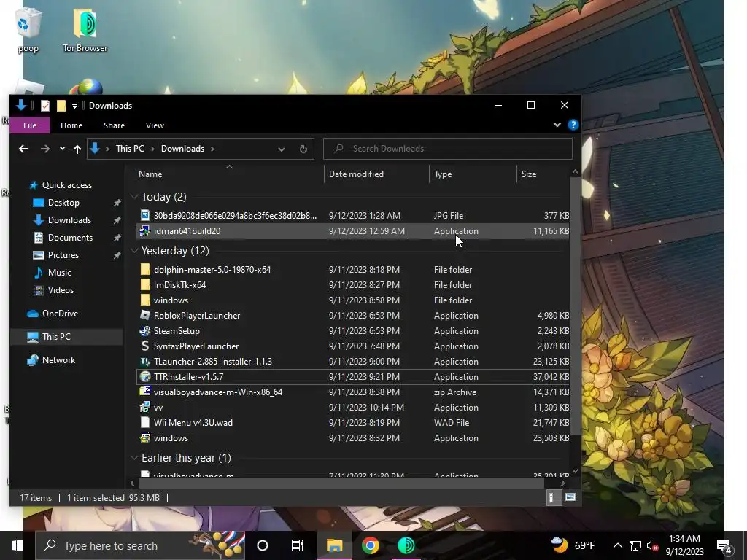The height and width of the screenshot is (560, 747).
Task: Switch to the View ribbon tab
Action: [155, 125]
